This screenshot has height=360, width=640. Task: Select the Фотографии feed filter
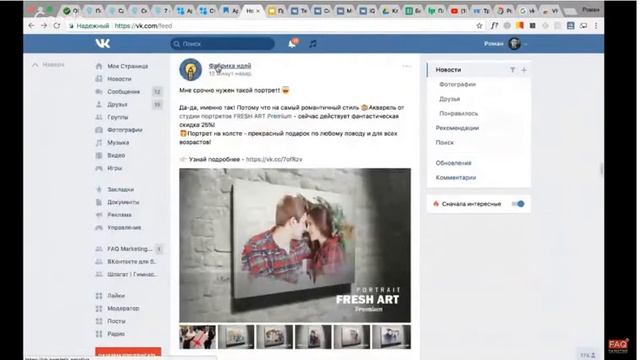coord(458,84)
